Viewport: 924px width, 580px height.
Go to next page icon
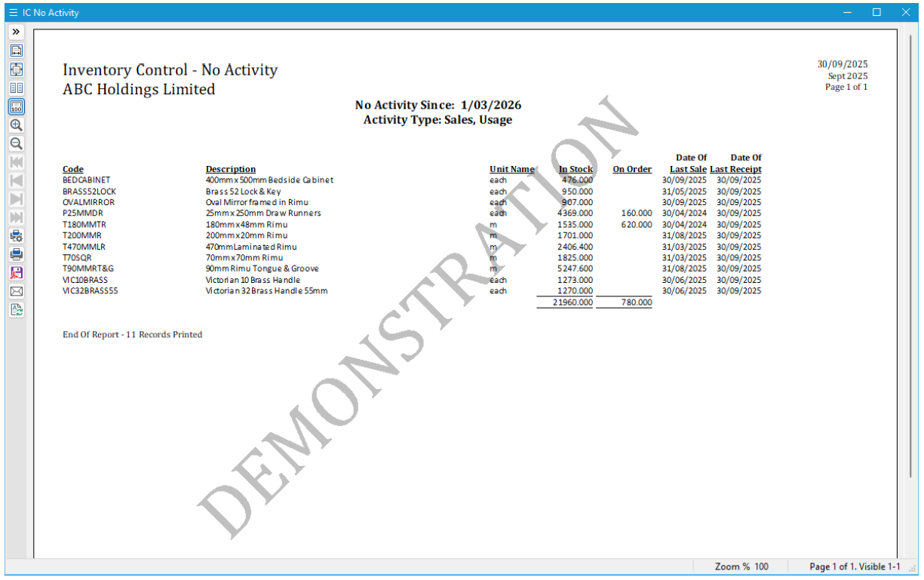click(x=16, y=199)
